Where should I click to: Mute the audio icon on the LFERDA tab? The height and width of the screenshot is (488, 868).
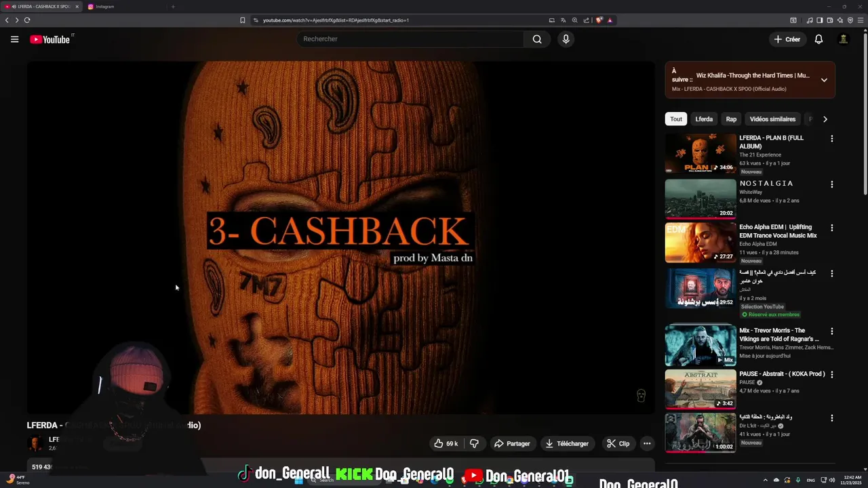click(14, 7)
